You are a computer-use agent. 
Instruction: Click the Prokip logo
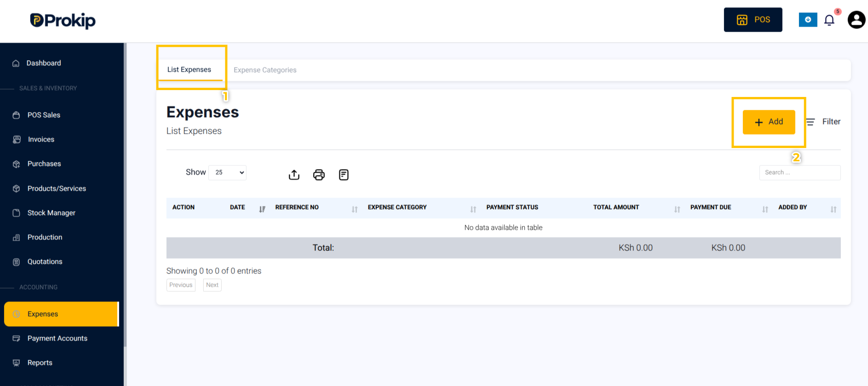[x=63, y=20]
